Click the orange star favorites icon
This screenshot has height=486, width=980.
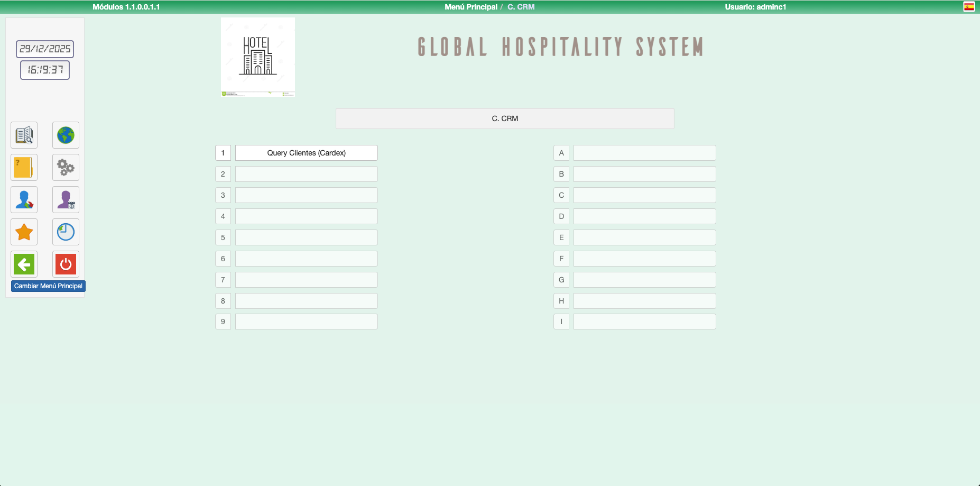click(x=24, y=232)
